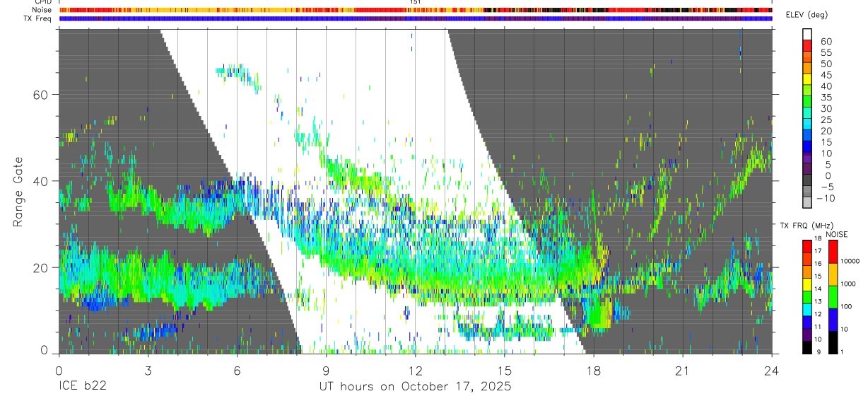Click the x-axis hour label '24'
The image size is (868, 401).
pos(772,370)
